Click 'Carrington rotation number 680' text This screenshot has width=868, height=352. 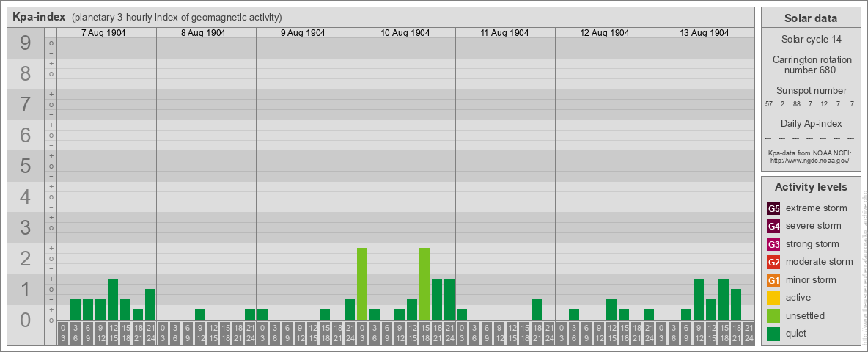tap(811, 65)
